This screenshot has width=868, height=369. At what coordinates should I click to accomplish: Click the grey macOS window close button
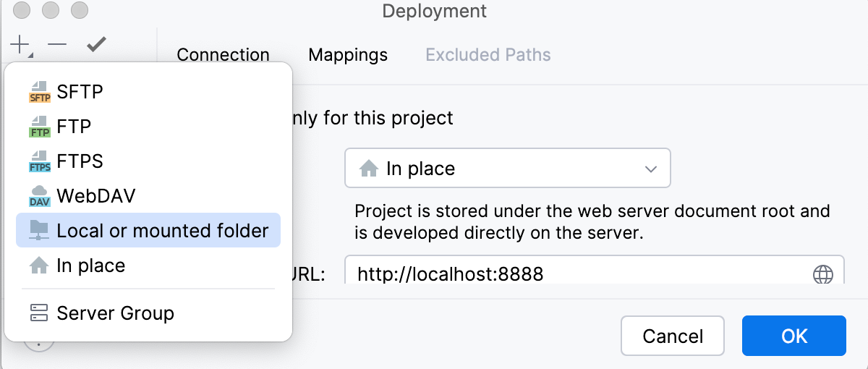[22, 11]
